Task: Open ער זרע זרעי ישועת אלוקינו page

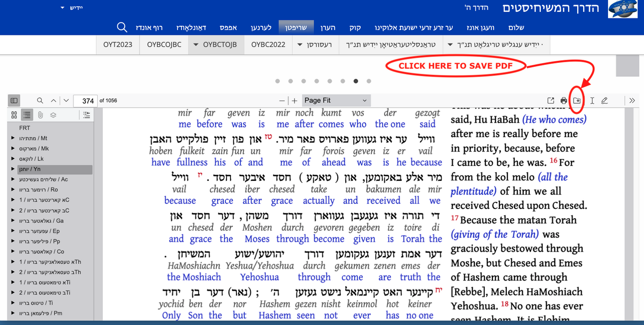Action: coord(413,27)
